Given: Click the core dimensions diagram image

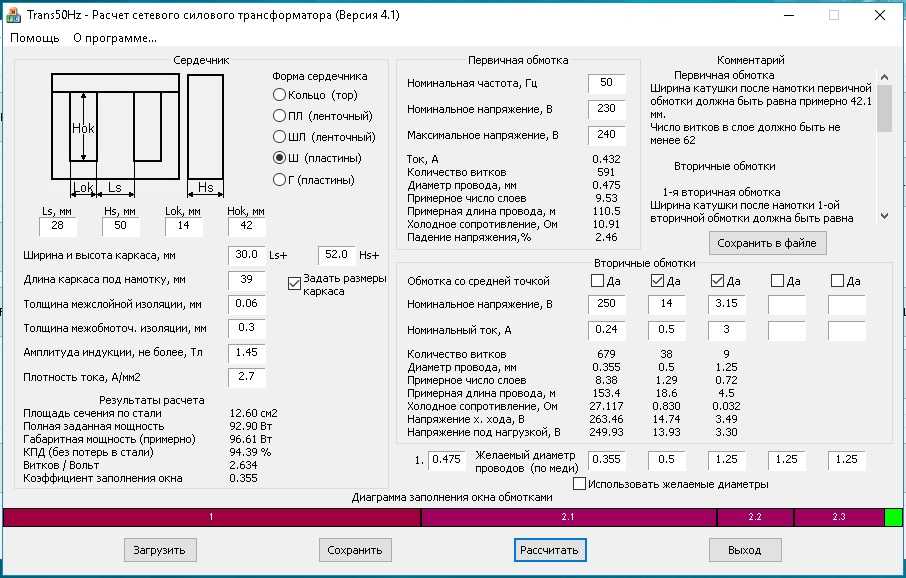Looking at the screenshot, I should (138, 135).
